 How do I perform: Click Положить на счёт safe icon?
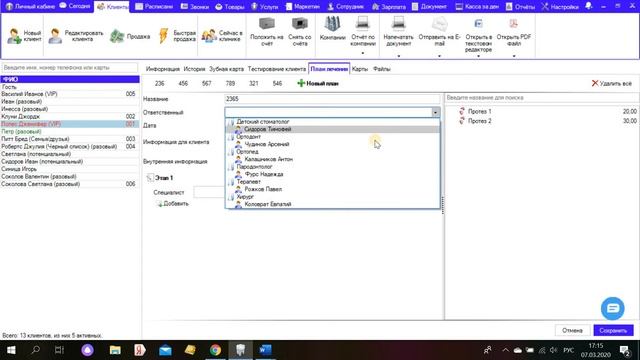267,24
